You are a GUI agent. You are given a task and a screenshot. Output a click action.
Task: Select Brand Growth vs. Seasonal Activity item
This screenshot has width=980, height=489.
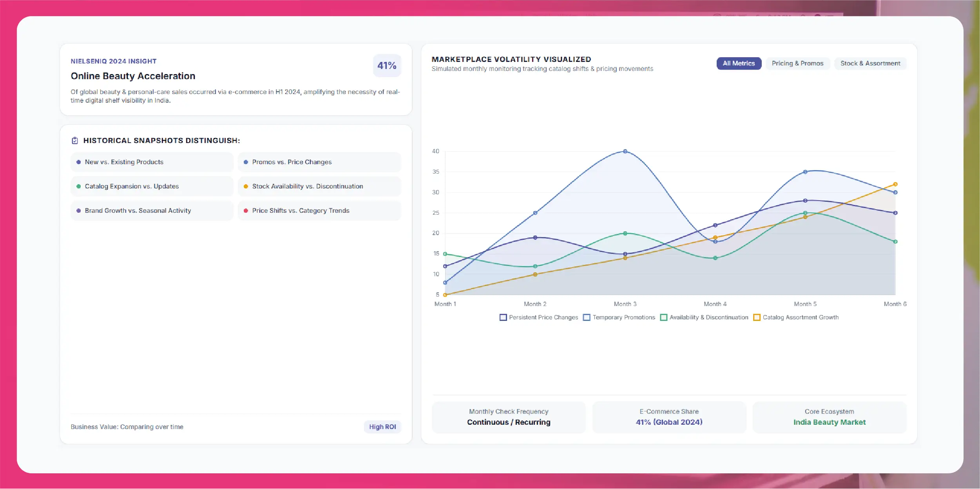[152, 211]
